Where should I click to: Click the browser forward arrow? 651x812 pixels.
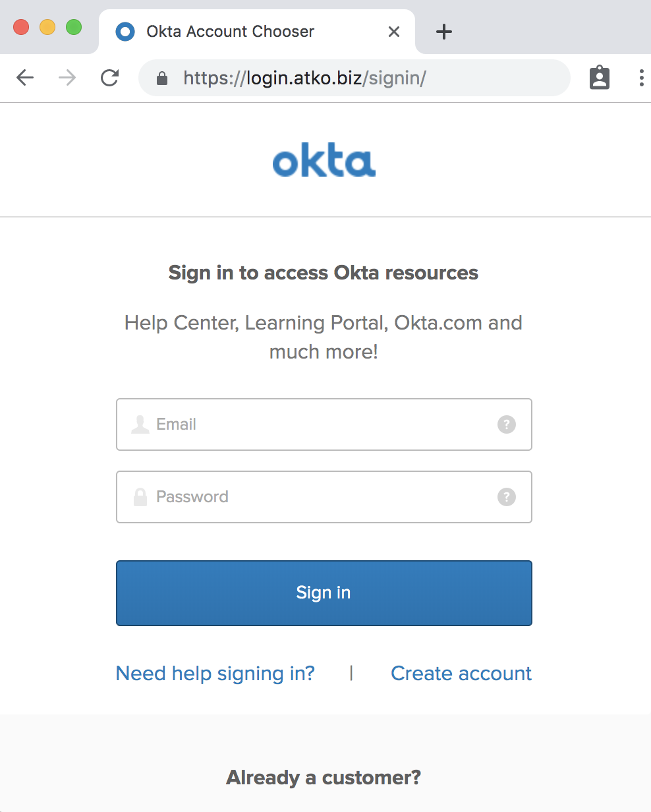pyautogui.click(x=67, y=78)
